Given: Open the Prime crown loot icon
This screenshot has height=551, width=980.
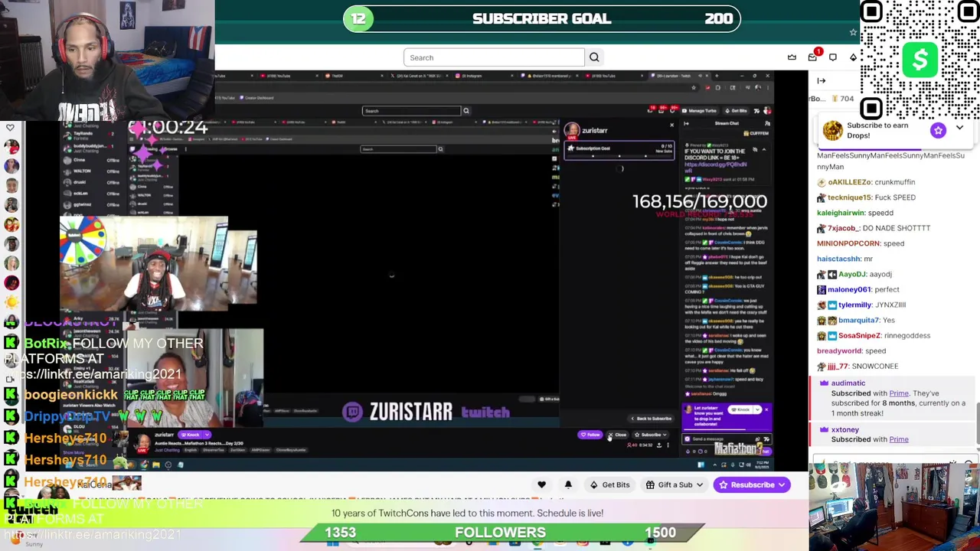Looking at the screenshot, I should click(792, 57).
